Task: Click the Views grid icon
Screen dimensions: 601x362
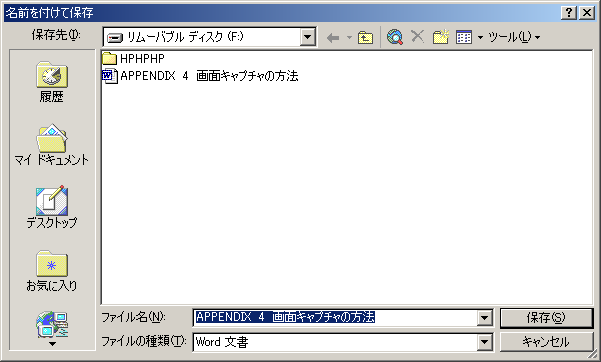Action: tap(464, 37)
